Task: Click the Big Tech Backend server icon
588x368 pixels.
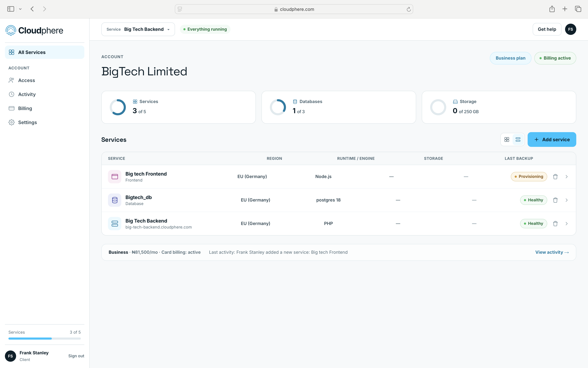Action: click(115, 224)
